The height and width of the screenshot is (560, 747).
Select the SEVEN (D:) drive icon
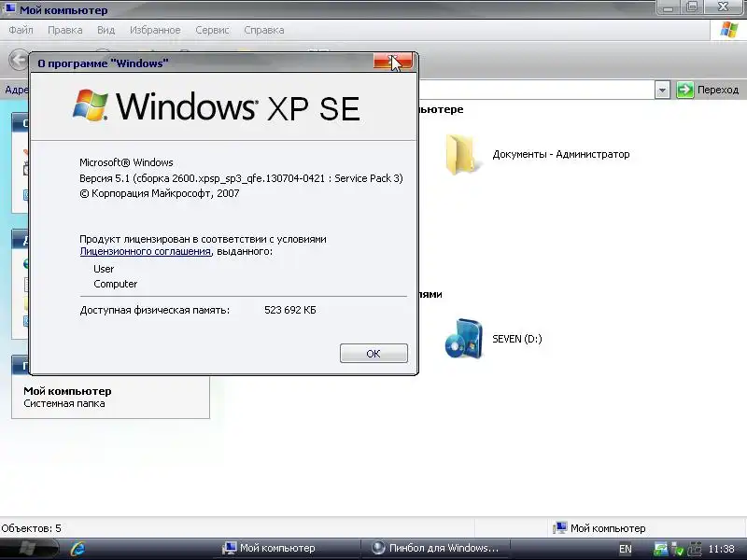(463, 339)
